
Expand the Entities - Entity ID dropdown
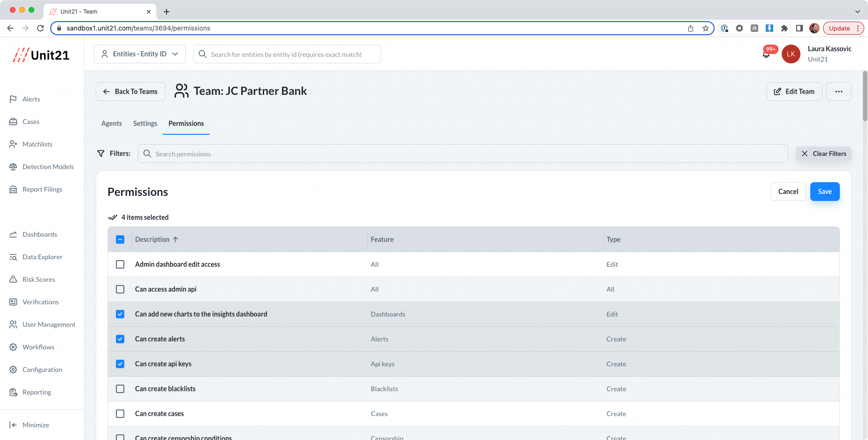tap(140, 54)
